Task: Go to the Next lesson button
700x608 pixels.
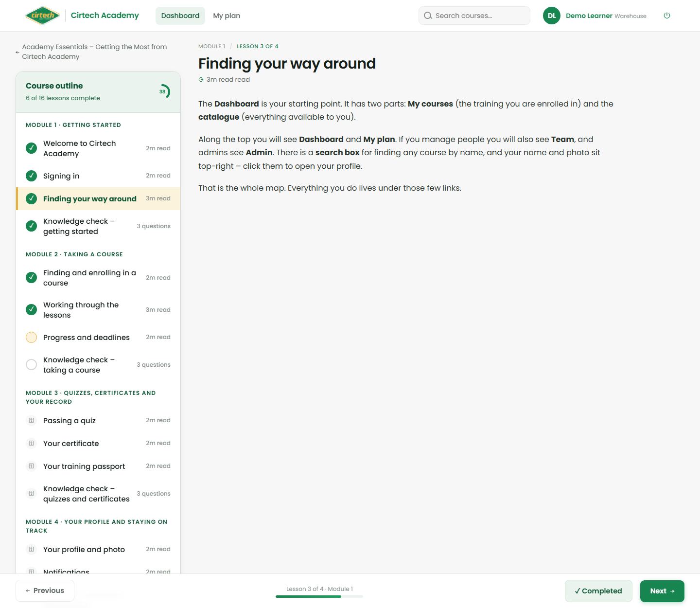Action: (x=662, y=591)
